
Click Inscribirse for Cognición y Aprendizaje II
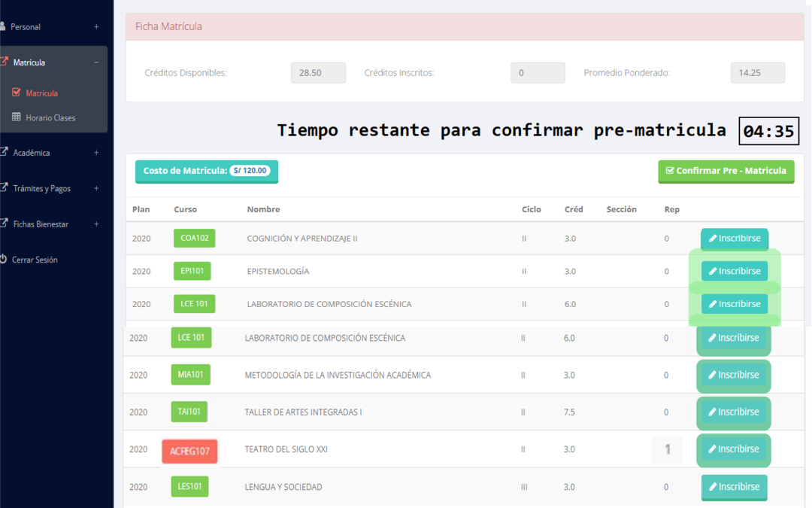pyautogui.click(x=735, y=239)
